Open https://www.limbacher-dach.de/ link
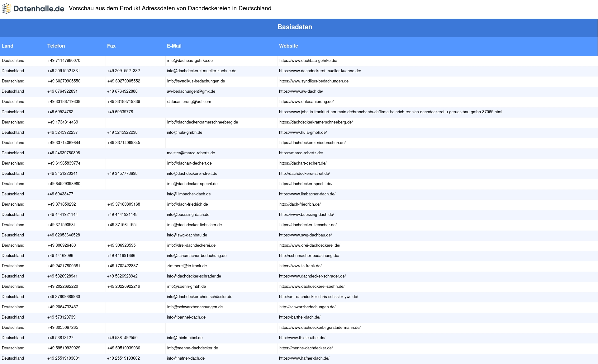598x364 pixels. click(x=307, y=194)
